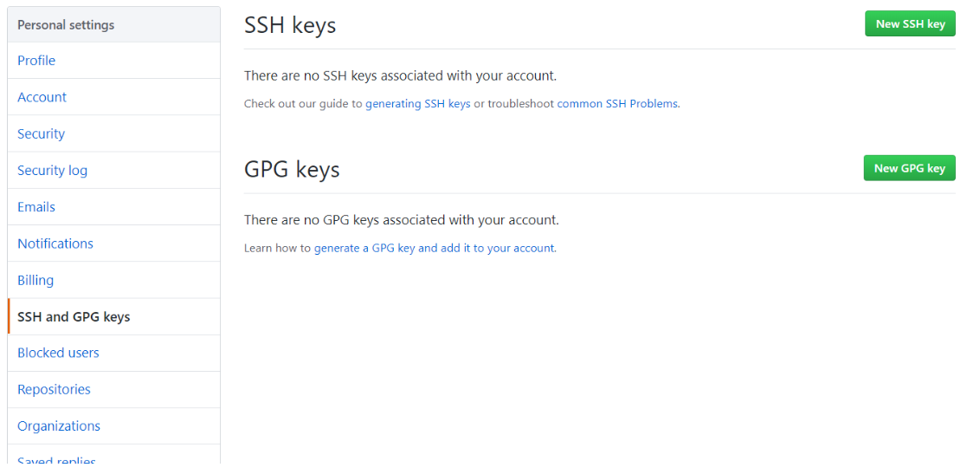Open Notifications settings
This screenshot has height=474, width=980.
point(55,243)
